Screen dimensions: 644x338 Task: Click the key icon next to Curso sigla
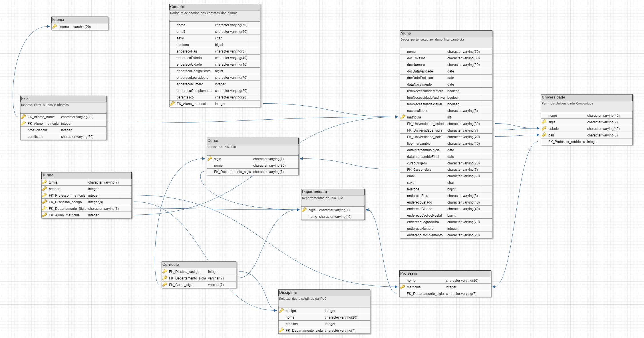[210, 158]
